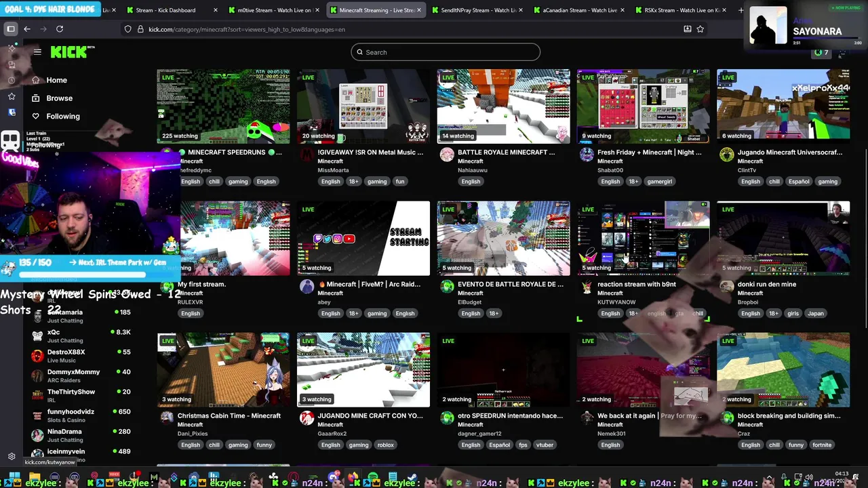This screenshot has width=868, height=488.
Task: Open xQc in followed channels
Action: (81, 336)
